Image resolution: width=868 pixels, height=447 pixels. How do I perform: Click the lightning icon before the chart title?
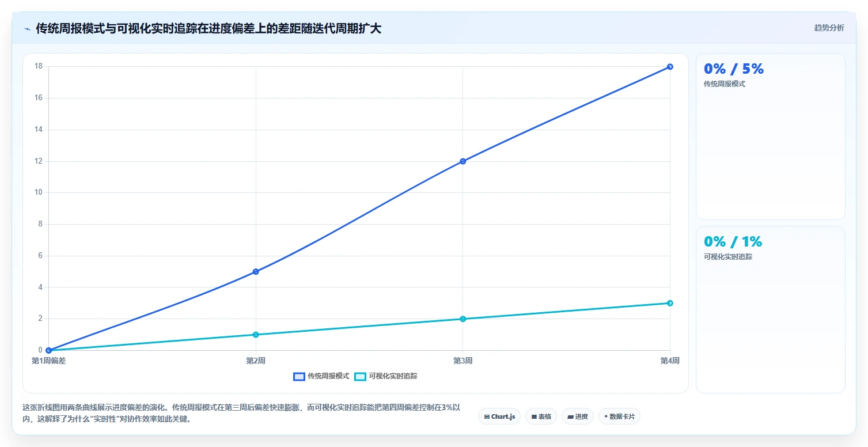(27, 28)
